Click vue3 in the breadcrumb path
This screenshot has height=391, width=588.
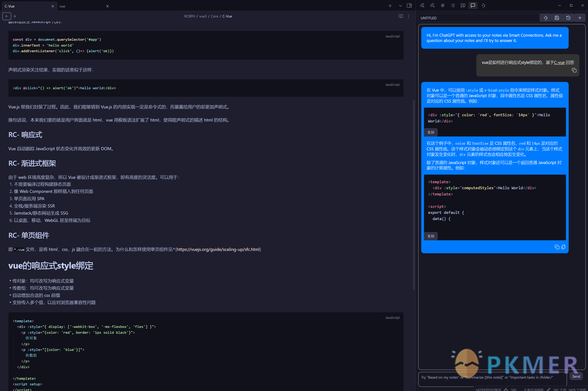[203, 16]
